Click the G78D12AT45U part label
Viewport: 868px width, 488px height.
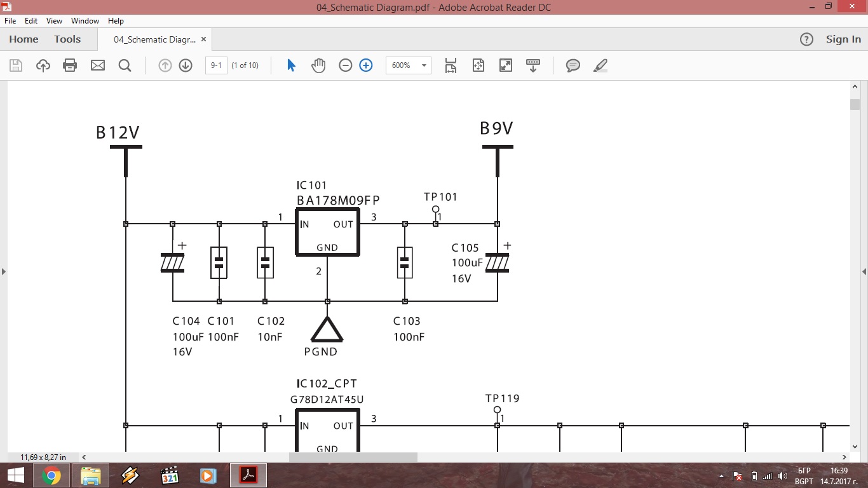pyautogui.click(x=327, y=400)
